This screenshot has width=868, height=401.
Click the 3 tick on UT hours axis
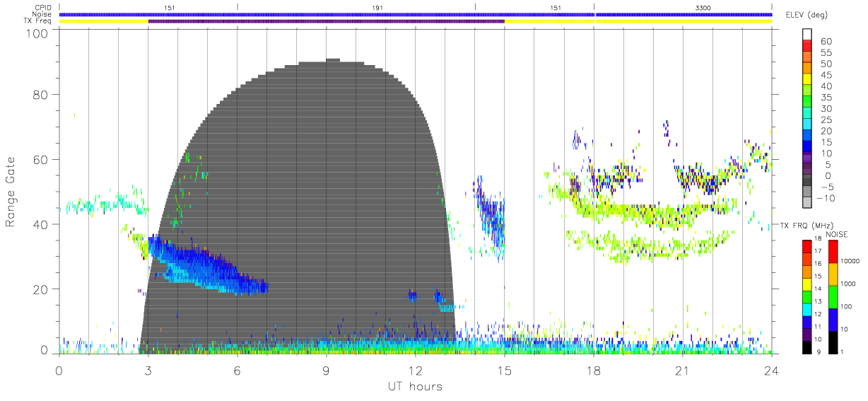pyautogui.click(x=148, y=371)
